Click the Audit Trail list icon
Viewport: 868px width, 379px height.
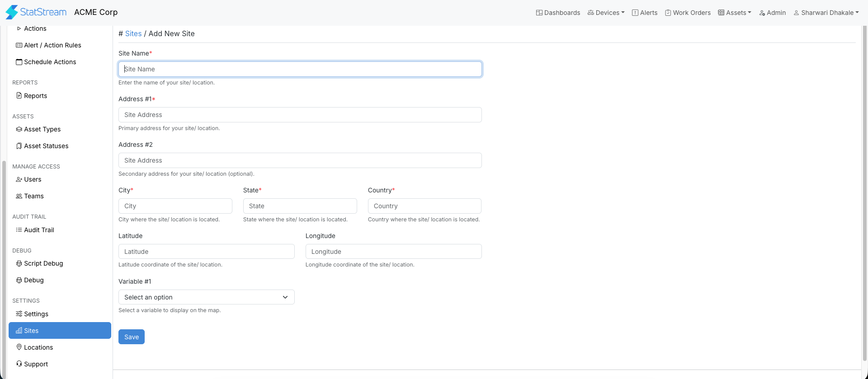point(19,230)
